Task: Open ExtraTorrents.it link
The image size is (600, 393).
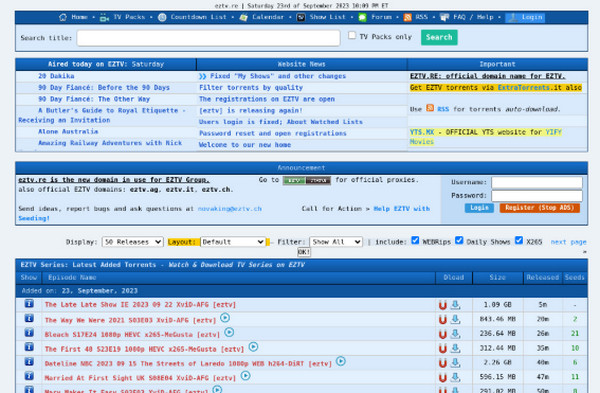Action: (x=524, y=88)
